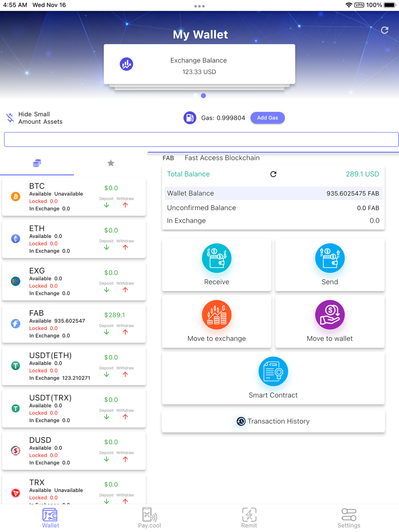Viewport: 399px width, 532px height.
Task: Tap the Exchange Balance card
Action: [x=199, y=64]
